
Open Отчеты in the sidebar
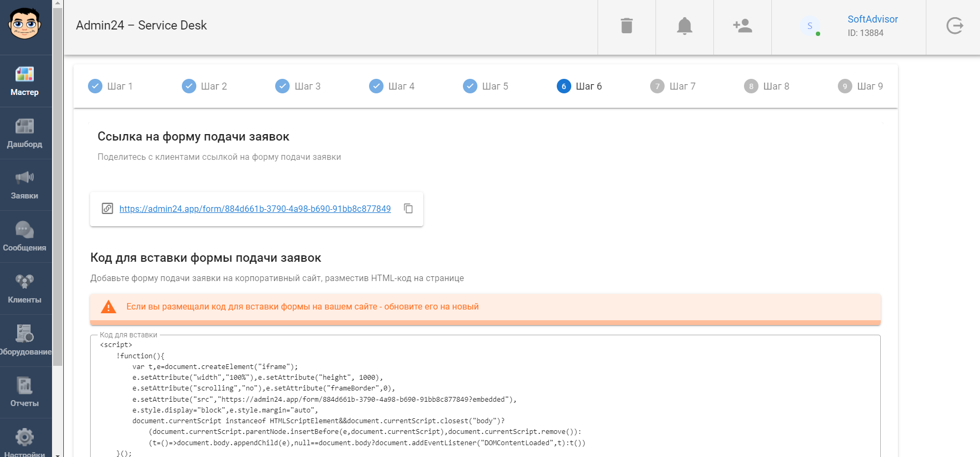click(x=25, y=393)
